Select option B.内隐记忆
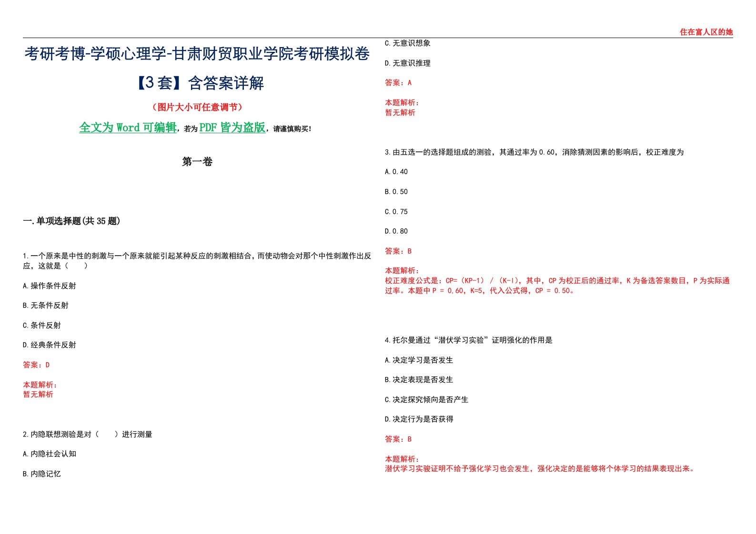The width and height of the screenshot is (756, 534). pyautogui.click(x=42, y=474)
